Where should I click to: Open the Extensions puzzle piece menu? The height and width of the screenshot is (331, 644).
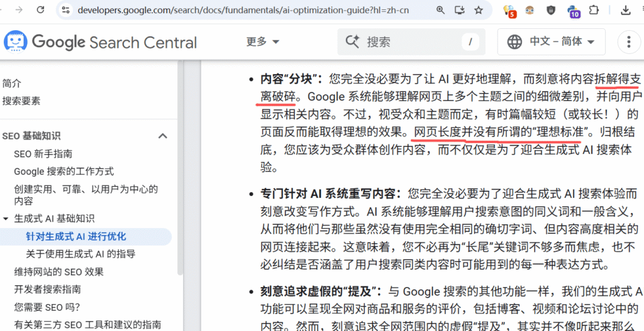[594, 10]
